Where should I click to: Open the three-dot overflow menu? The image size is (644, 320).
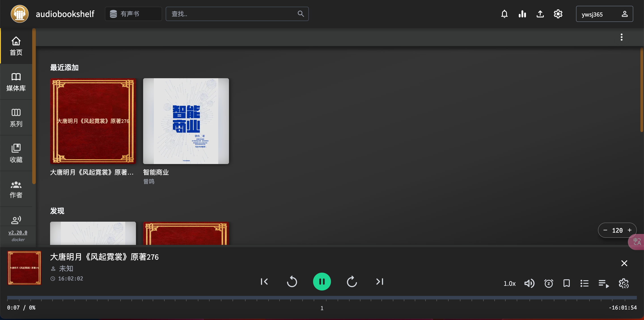(621, 37)
